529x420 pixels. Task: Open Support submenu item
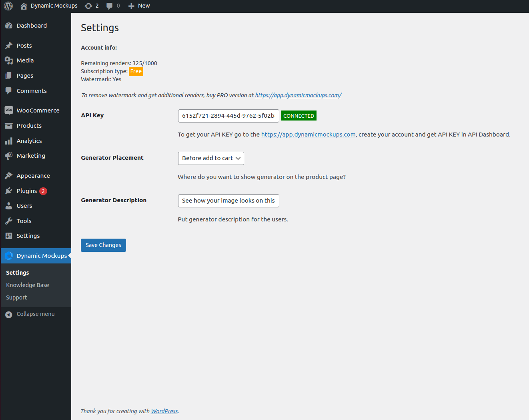(x=16, y=297)
